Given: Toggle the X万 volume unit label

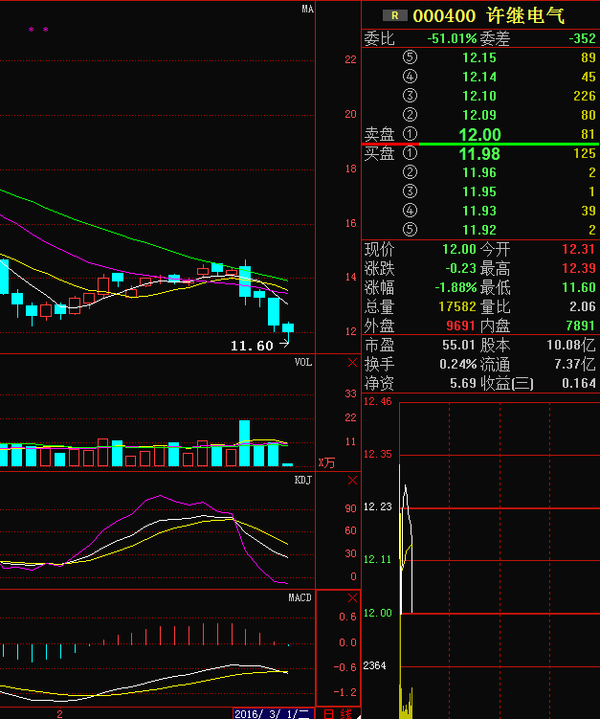Looking at the screenshot, I should pos(327,463).
